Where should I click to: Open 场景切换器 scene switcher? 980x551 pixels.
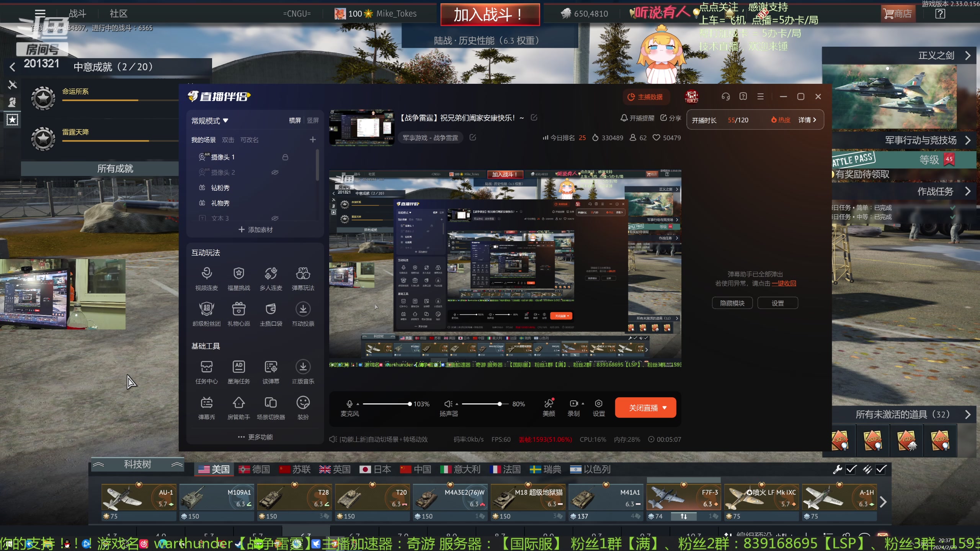tap(271, 403)
